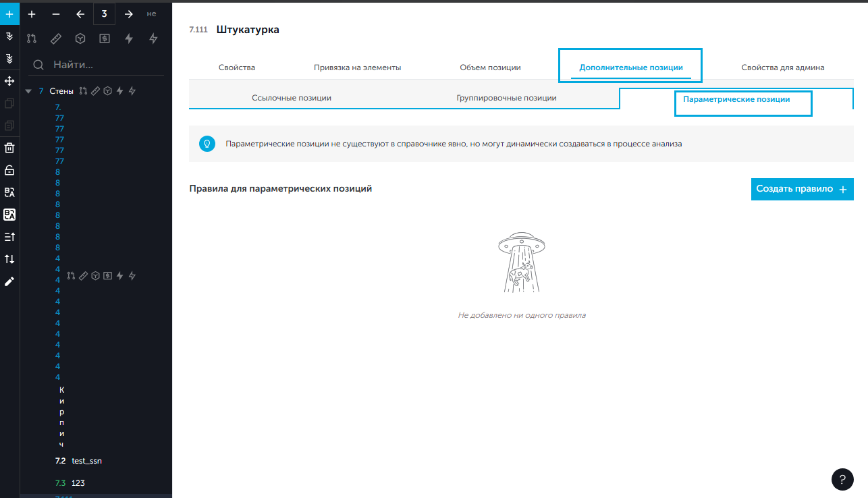Open the help question mark button
The width and height of the screenshot is (868, 498).
(x=842, y=479)
